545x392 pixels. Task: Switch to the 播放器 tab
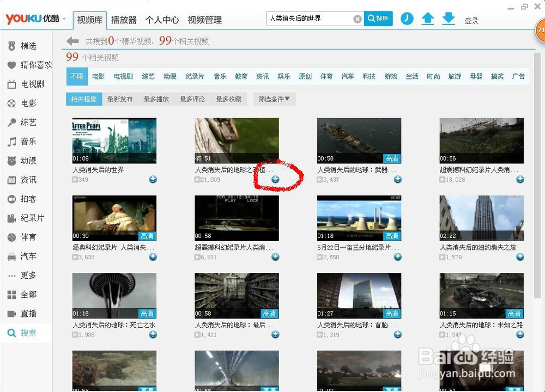coord(124,20)
